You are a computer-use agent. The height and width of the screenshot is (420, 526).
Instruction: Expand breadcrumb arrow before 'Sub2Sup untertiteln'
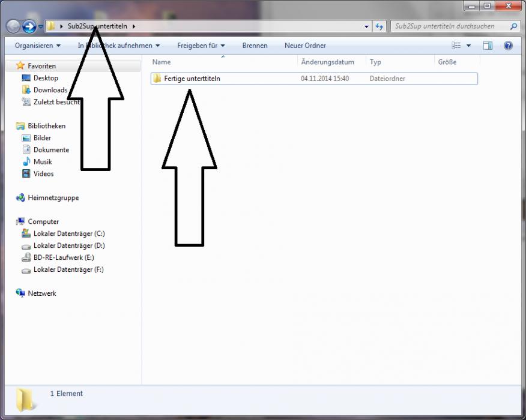[x=61, y=26]
